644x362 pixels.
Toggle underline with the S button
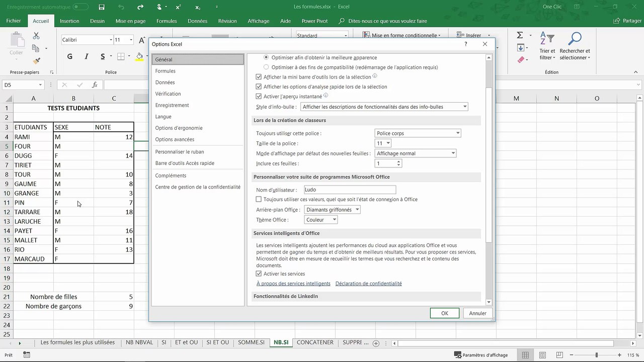coord(103,56)
